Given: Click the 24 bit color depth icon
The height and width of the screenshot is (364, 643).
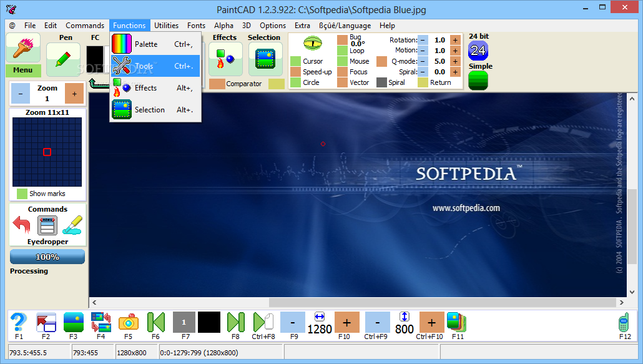Looking at the screenshot, I should [x=478, y=51].
